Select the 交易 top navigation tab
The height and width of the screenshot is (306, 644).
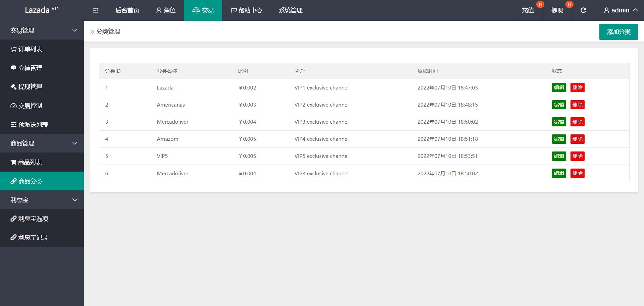pyautogui.click(x=203, y=10)
